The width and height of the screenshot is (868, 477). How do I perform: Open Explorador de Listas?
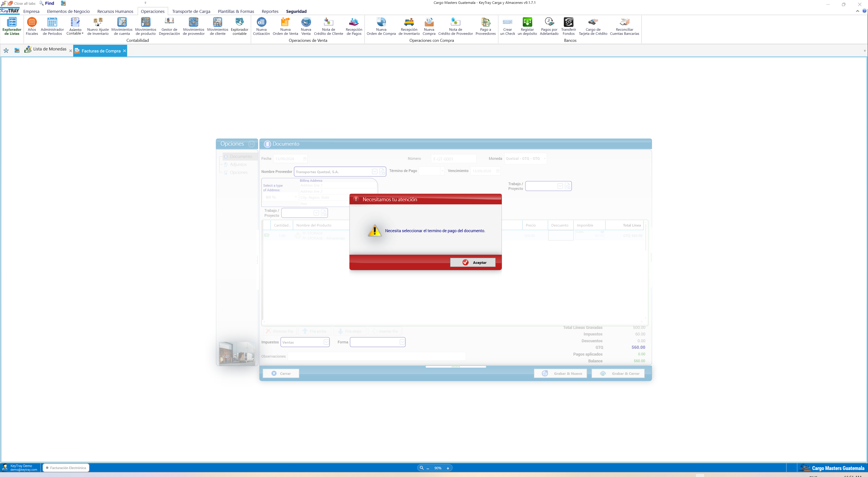pos(12,26)
